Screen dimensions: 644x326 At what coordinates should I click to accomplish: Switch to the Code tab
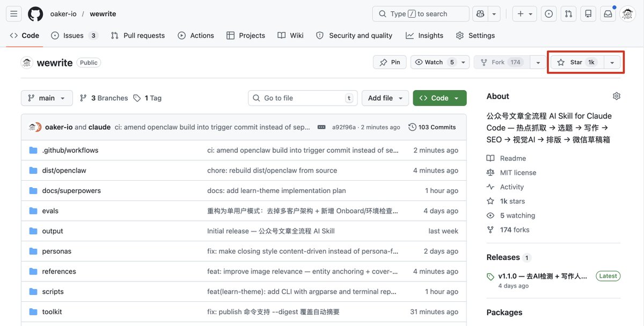point(25,35)
